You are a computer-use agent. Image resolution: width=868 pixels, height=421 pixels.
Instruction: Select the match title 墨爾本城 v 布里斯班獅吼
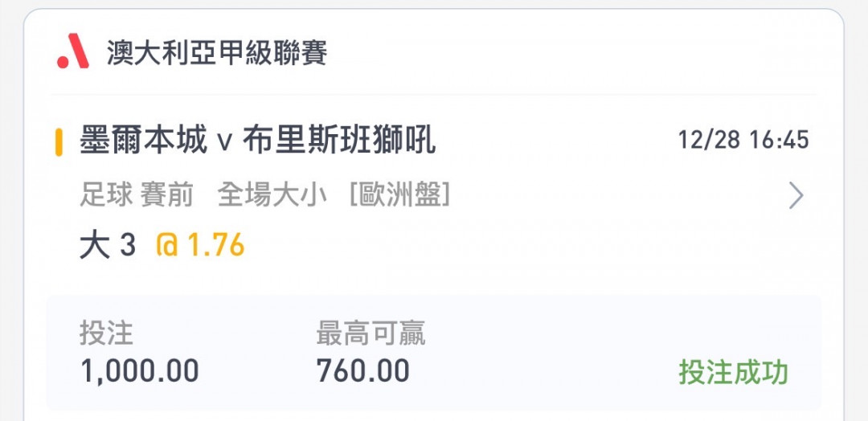point(258,141)
